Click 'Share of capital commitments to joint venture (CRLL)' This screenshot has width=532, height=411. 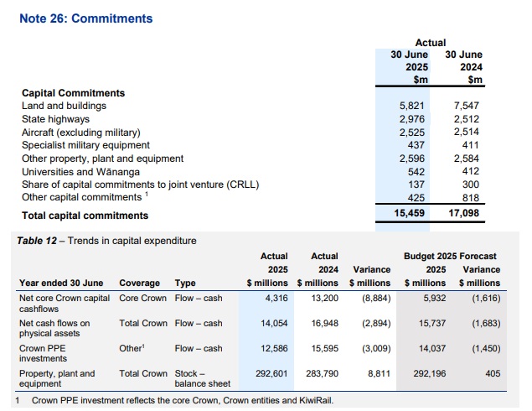tap(141, 185)
